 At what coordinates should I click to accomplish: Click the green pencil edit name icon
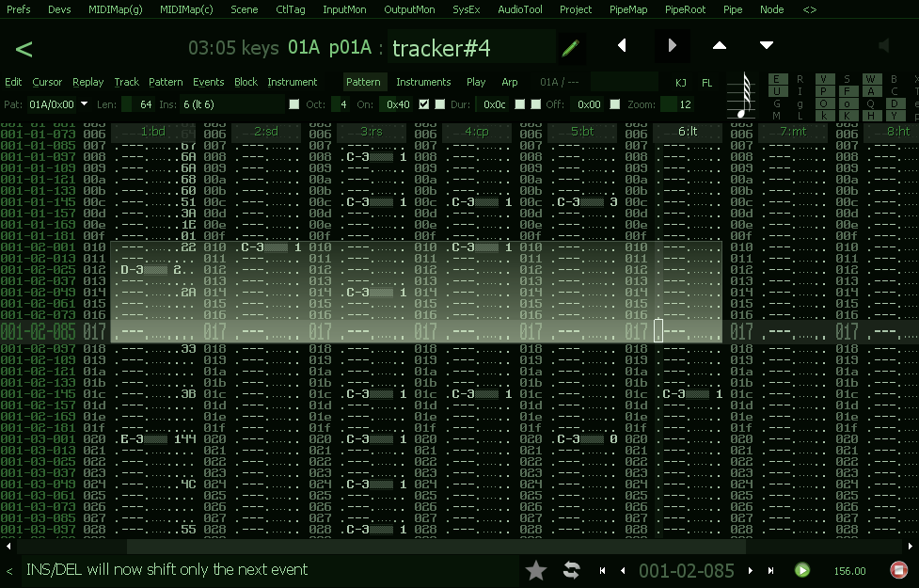[x=570, y=47]
